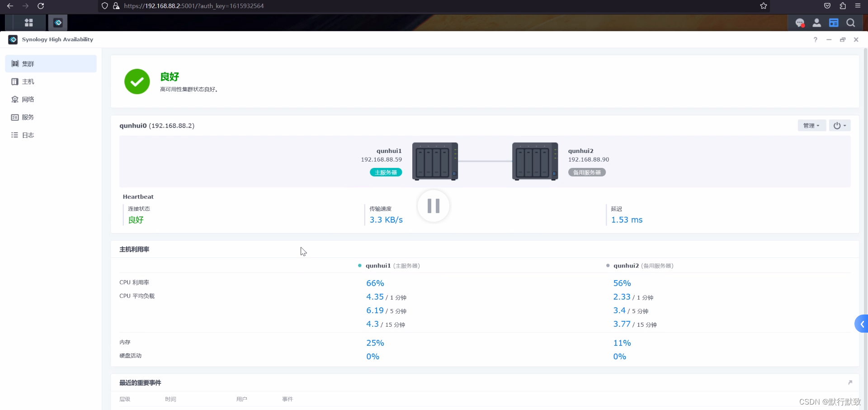The image size is (868, 410).
Task: Click the 11% memory value for qunhui2
Action: (622, 343)
